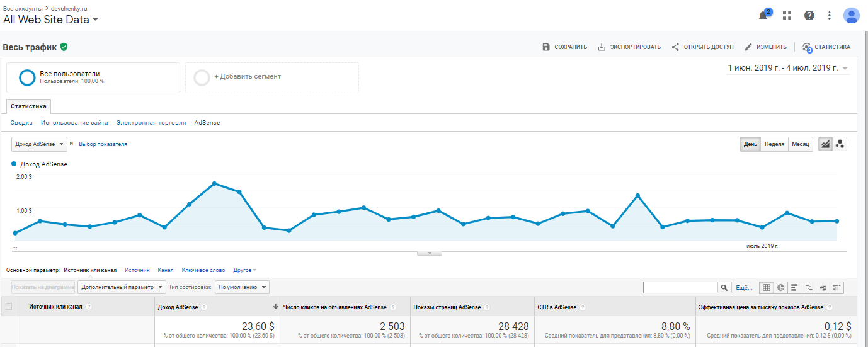The width and height of the screenshot is (868, 347).
Task: Switch to Использование сайта metric group
Action: [x=74, y=123]
